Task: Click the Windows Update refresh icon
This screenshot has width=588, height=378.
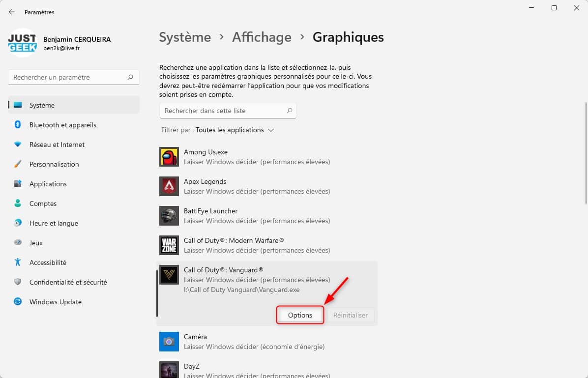Action: coord(18,301)
